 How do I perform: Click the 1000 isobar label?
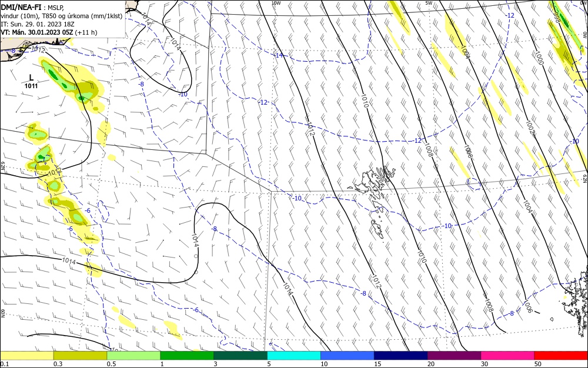point(539,58)
